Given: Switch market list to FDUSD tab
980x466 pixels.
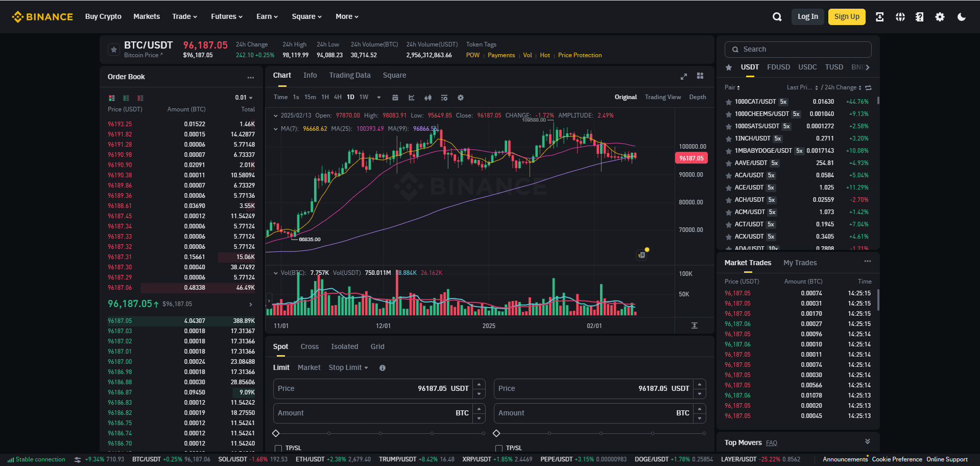Looking at the screenshot, I should 778,67.
